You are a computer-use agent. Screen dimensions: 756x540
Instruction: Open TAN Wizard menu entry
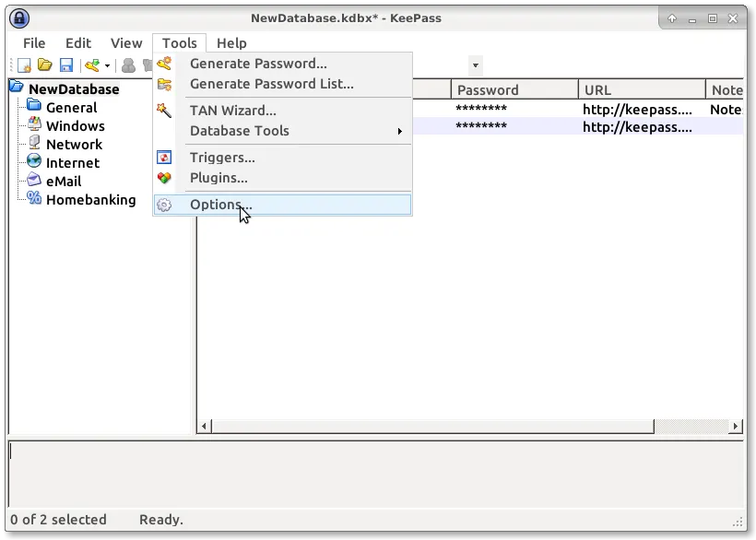click(x=232, y=111)
